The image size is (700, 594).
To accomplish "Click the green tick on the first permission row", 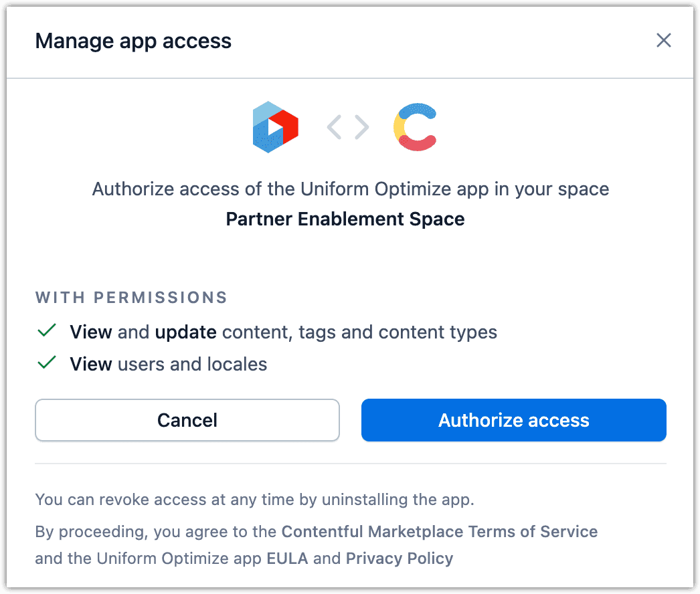I will pyautogui.click(x=47, y=330).
